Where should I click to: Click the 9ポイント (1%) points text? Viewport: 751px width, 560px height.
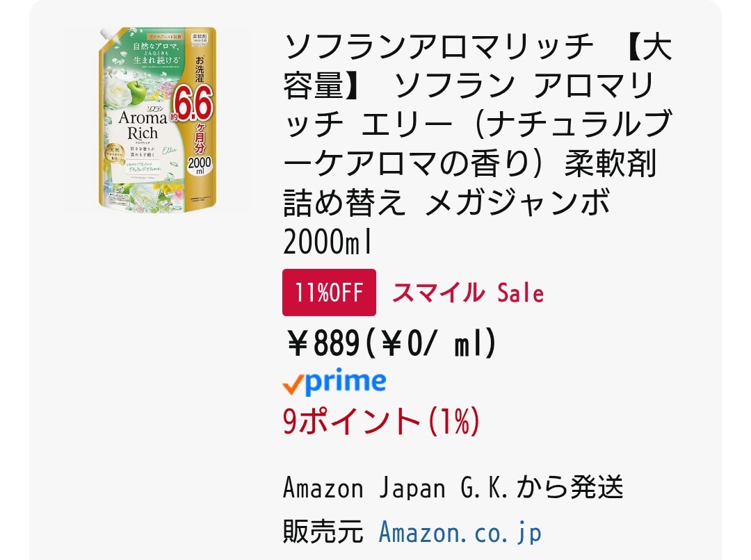coord(380,421)
